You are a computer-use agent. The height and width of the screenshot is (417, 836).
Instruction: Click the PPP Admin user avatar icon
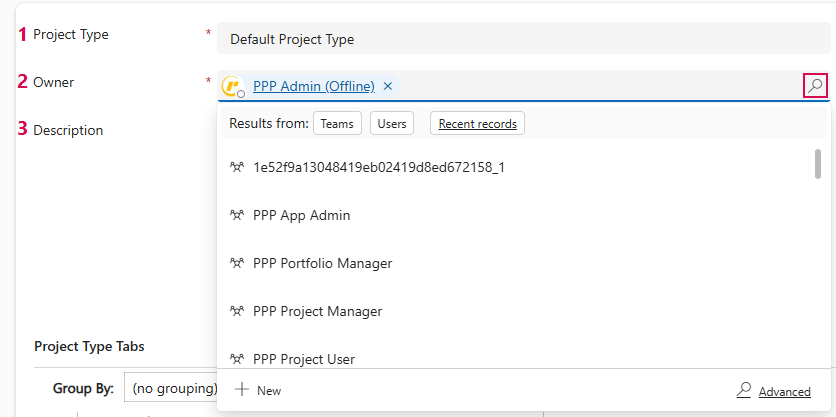click(x=232, y=87)
